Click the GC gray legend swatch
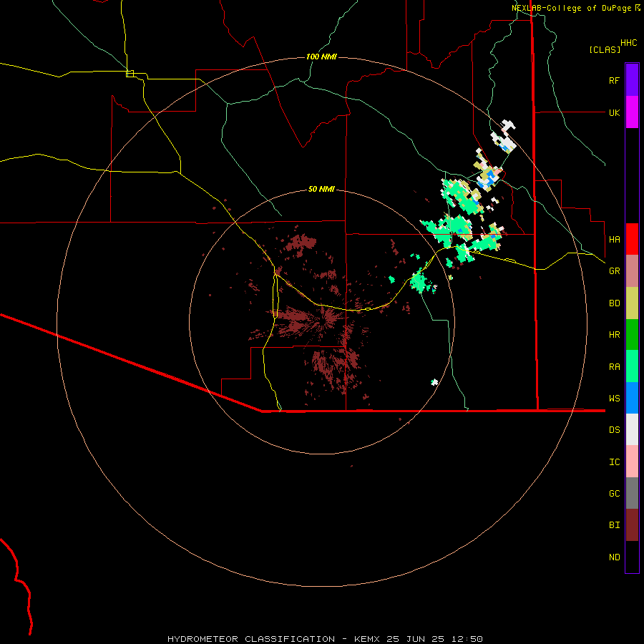The image size is (644, 644). point(632,493)
